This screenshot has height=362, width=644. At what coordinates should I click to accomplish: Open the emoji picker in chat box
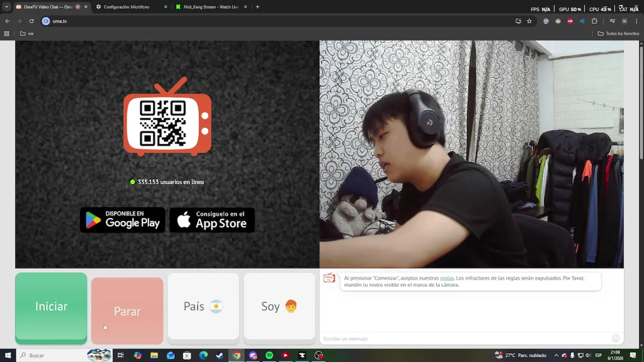[x=615, y=338]
